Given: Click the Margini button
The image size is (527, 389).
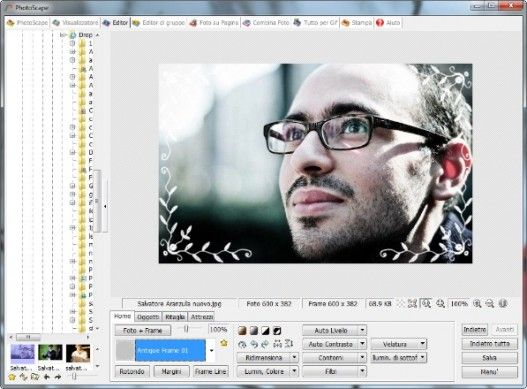Looking at the screenshot, I should tap(171, 371).
